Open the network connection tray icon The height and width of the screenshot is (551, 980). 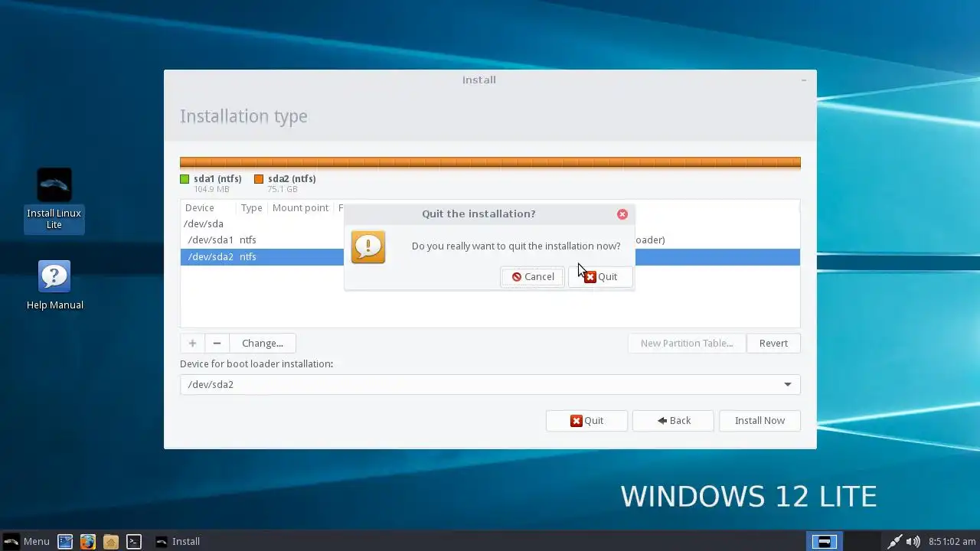click(x=894, y=541)
